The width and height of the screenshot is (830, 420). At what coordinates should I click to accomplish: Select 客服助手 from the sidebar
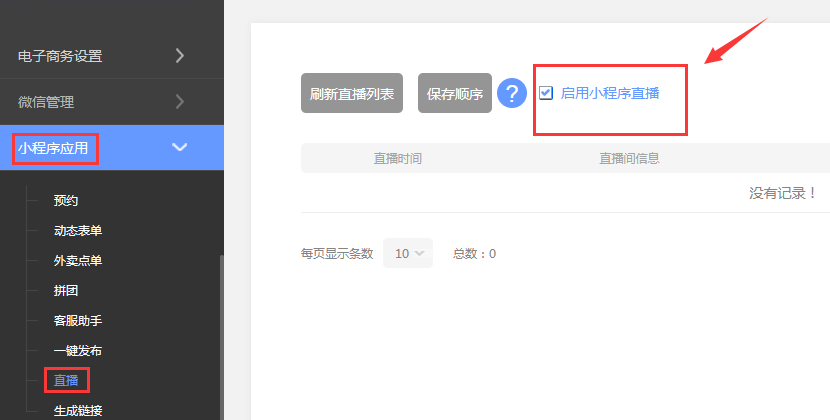(x=78, y=320)
